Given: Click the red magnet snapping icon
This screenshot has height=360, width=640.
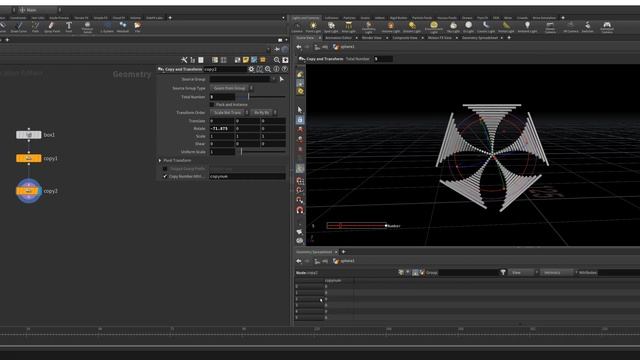Looking at the screenshot, I should 300,210.
